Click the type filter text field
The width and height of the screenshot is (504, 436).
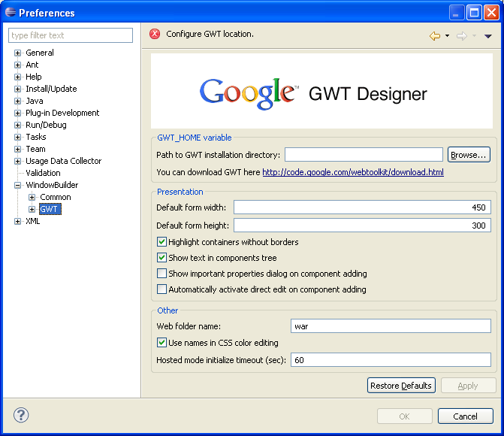71,35
